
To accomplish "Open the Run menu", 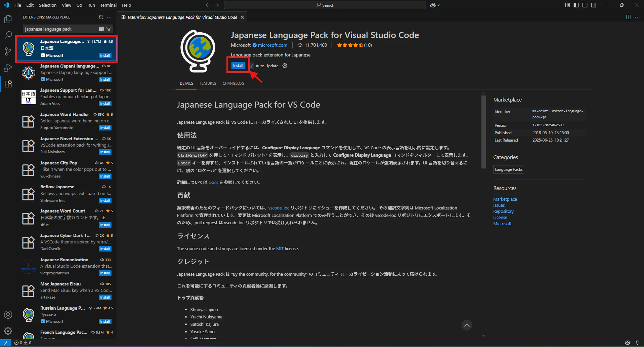I will coord(91,5).
